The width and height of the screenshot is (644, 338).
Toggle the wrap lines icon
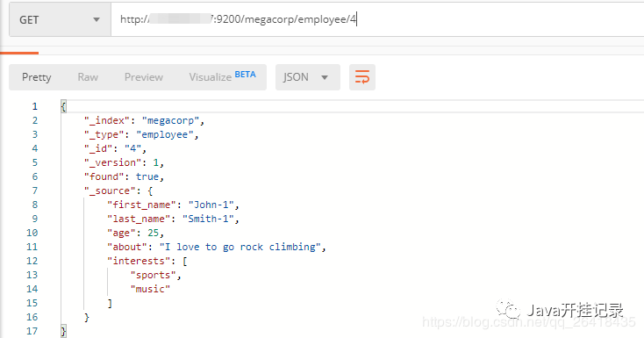(x=362, y=77)
